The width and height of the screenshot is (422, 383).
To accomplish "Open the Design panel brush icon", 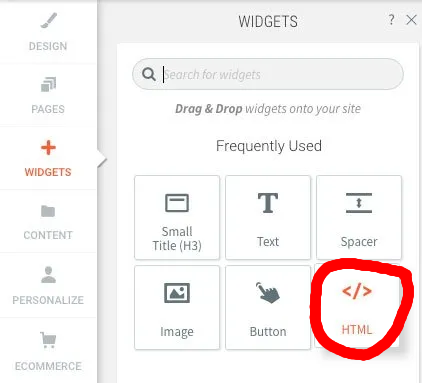I will [49, 20].
